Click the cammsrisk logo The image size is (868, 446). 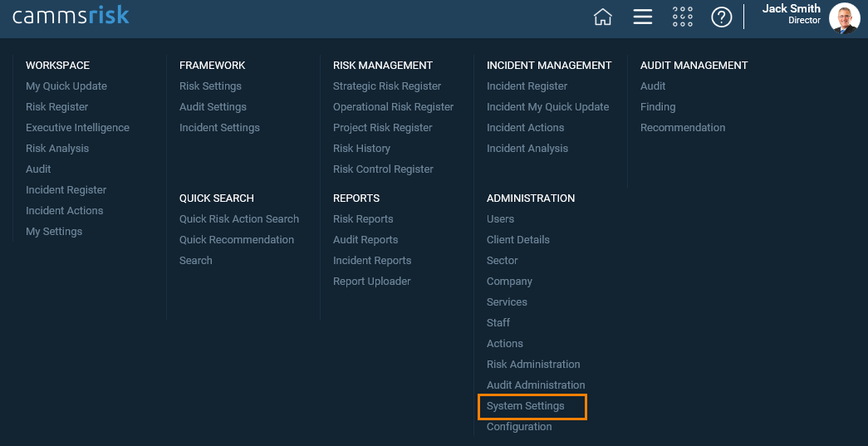coord(71,16)
